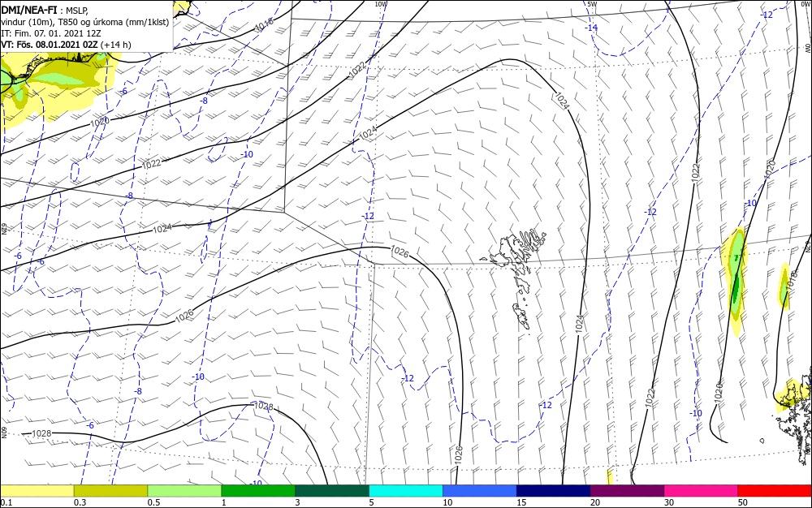812x508 pixels.
Task: Click the '10W' longitude label
Action: (381, 4)
